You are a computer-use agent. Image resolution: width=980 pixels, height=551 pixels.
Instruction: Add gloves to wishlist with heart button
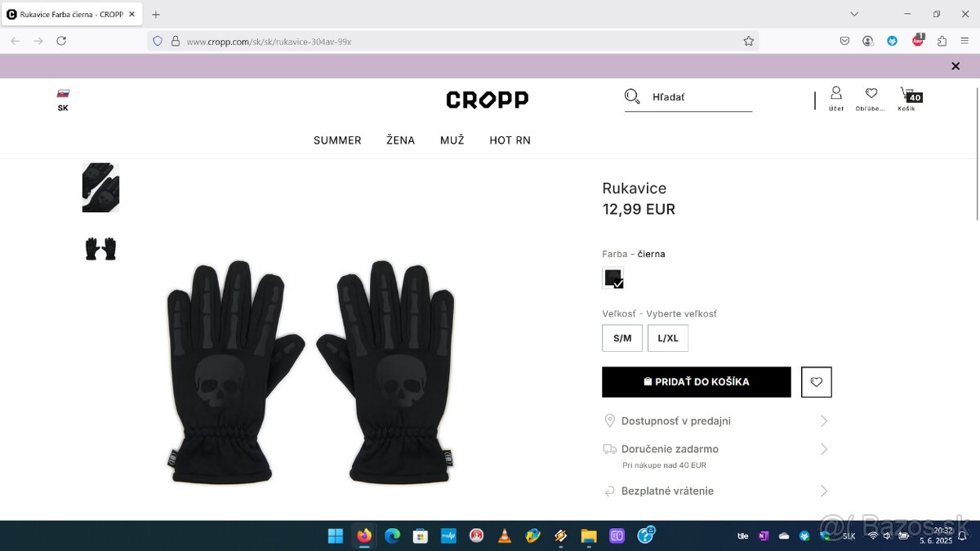[817, 382]
